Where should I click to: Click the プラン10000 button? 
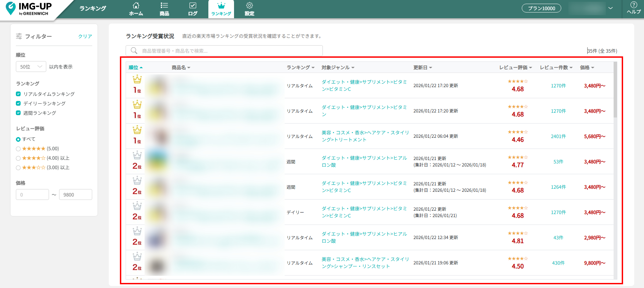tap(541, 8)
